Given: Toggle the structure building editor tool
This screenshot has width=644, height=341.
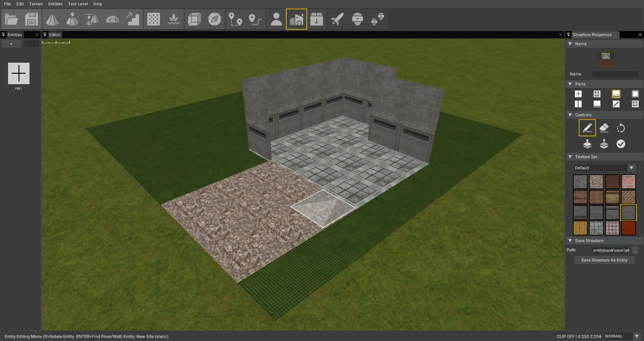Looking at the screenshot, I should point(296,19).
